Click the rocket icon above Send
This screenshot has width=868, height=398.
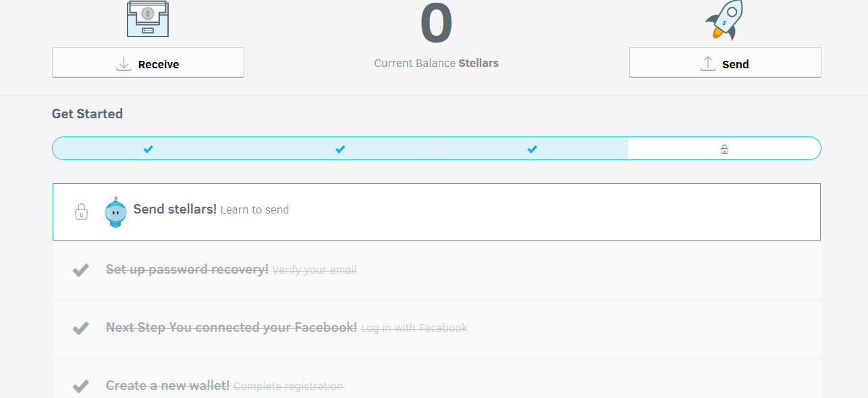(725, 20)
